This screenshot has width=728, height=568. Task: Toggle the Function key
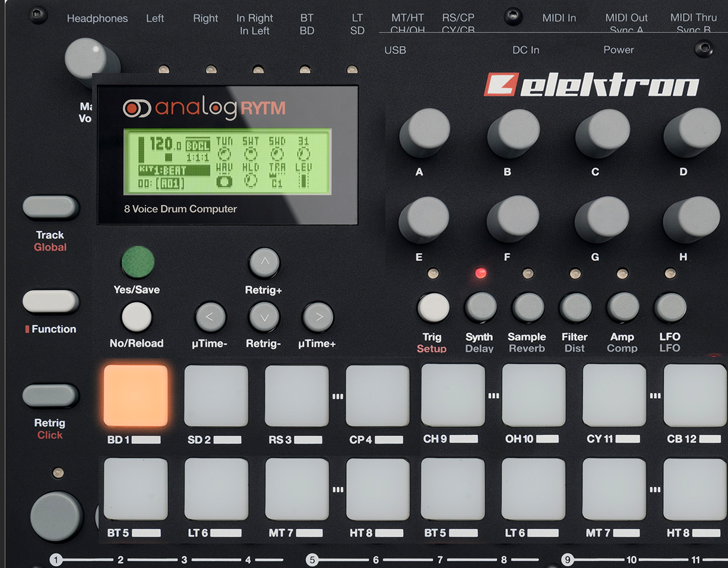(50, 302)
